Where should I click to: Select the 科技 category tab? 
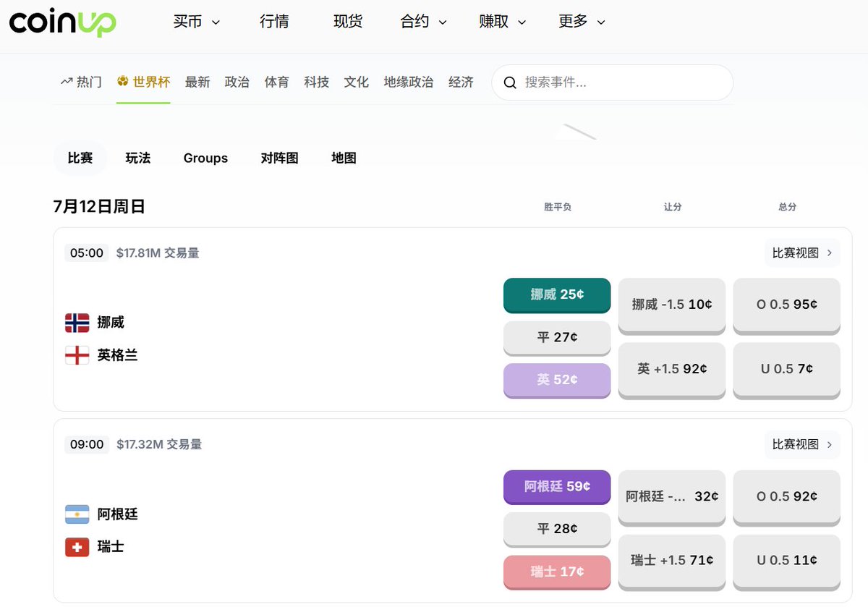pyautogui.click(x=317, y=82)
